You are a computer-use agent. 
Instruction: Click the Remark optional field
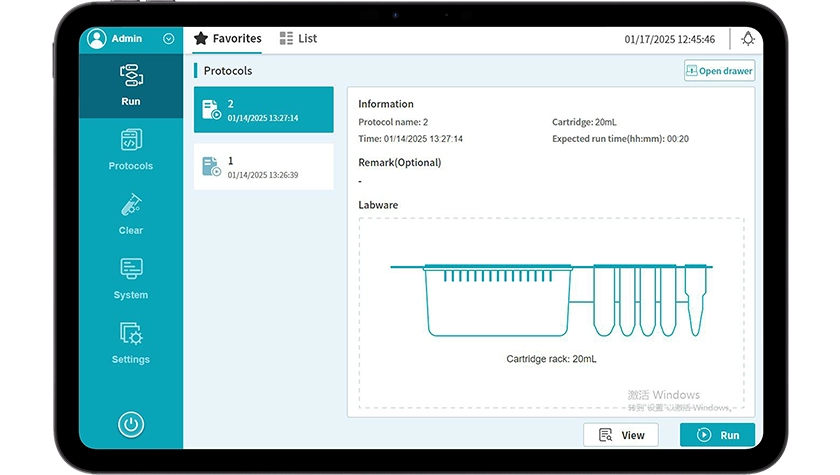(400, 181)
